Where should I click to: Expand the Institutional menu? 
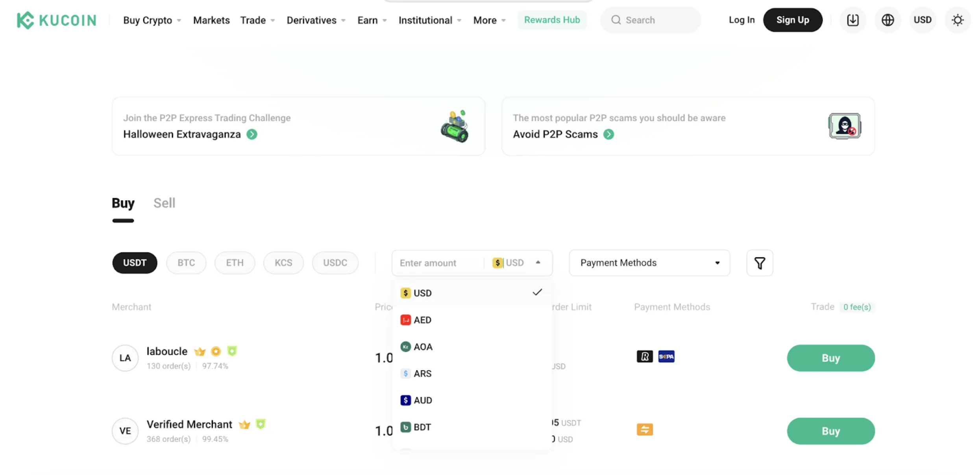click(430, 20)
